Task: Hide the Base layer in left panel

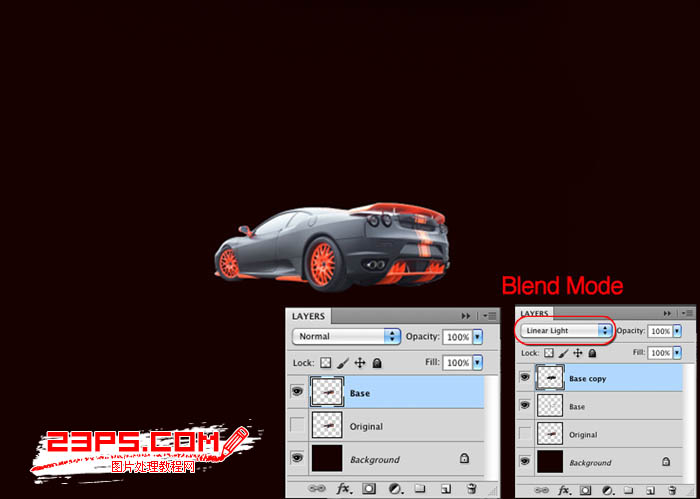Action: pyautogui.click(x=296, y=392)
